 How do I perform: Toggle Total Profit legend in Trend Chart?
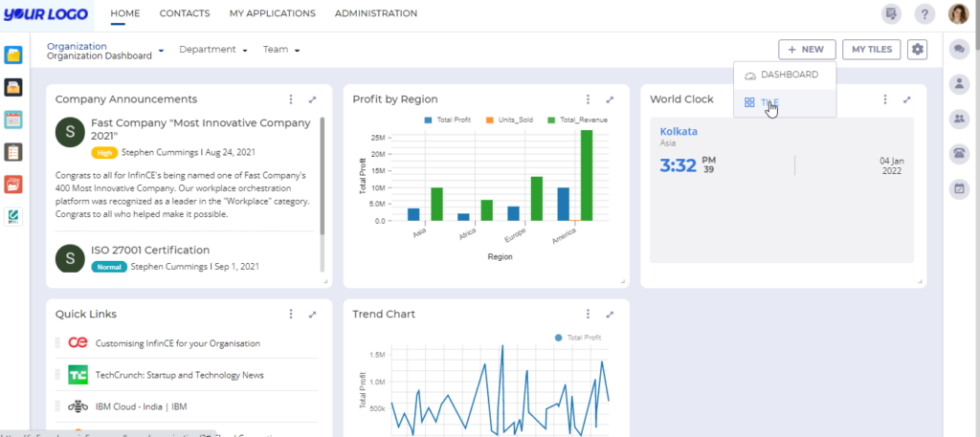point(577,338)
